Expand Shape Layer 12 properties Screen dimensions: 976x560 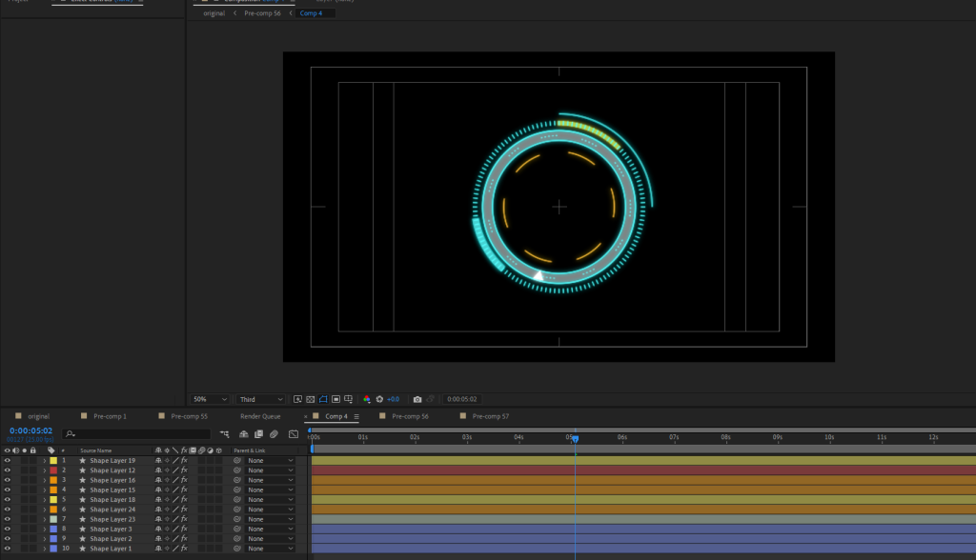pos(44,470)
